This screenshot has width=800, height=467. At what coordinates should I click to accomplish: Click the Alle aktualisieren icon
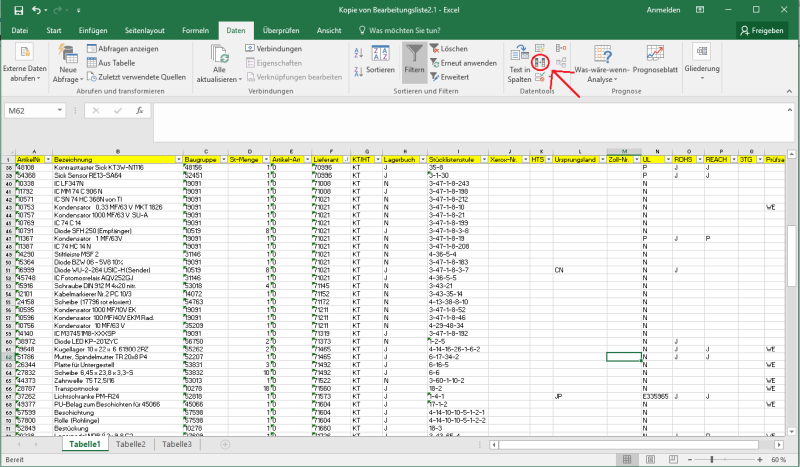[219, 55]
